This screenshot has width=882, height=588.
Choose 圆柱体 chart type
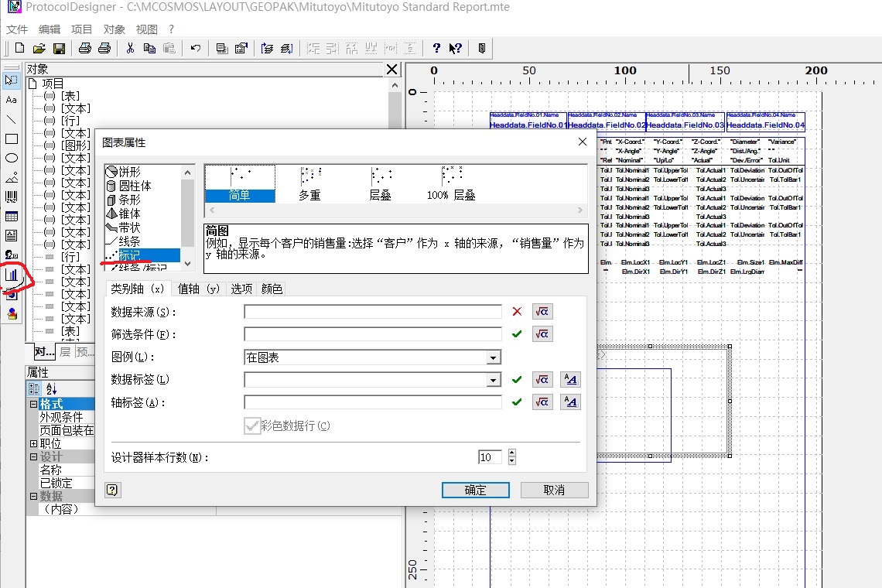[128, 186]
